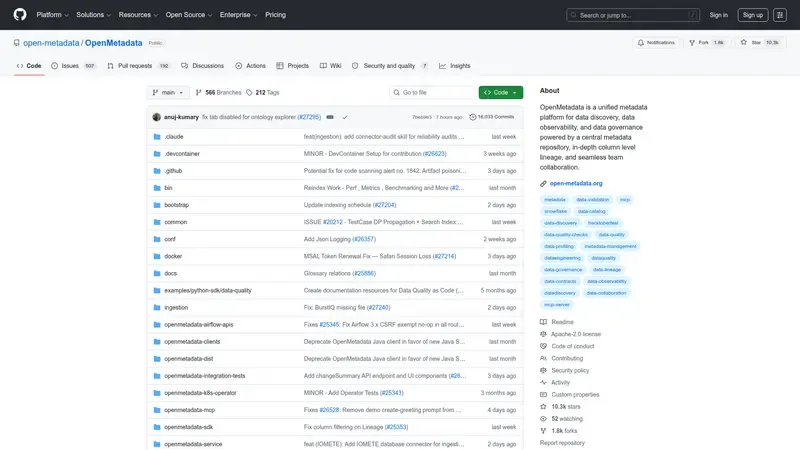Select the snowflake topic tag
Viewport: 800px width, 450px height.
point(555,211)
